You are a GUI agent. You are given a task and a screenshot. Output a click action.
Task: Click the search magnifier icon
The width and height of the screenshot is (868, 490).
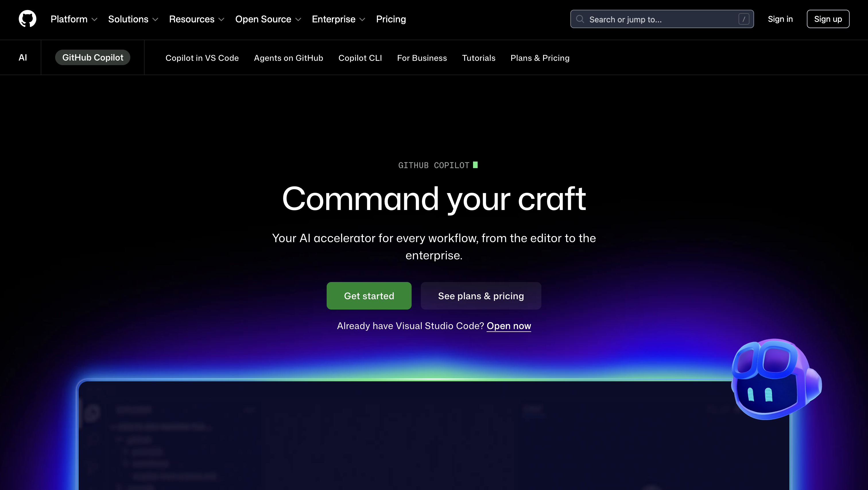(580, 19)
